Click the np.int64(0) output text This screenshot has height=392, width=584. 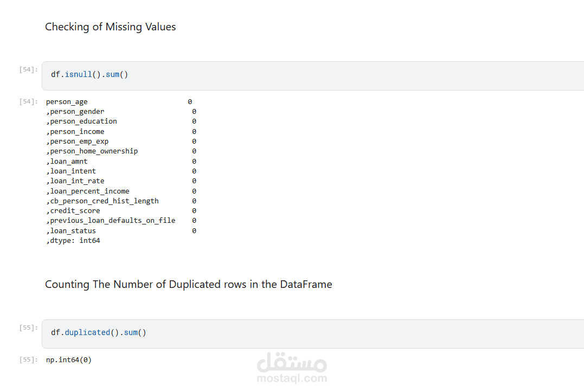tap(69, 359)
